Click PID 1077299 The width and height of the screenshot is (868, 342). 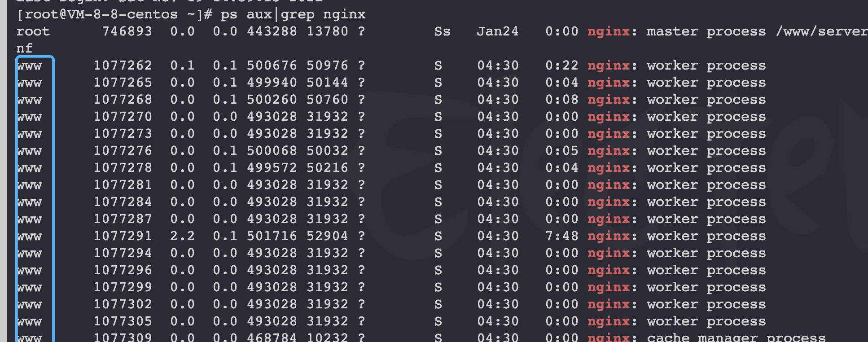pos(123,287)
